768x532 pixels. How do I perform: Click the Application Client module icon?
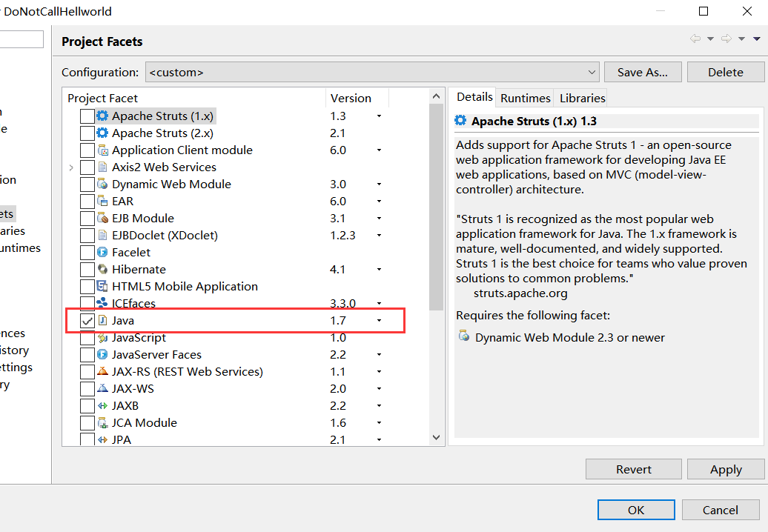coord(102,150)
